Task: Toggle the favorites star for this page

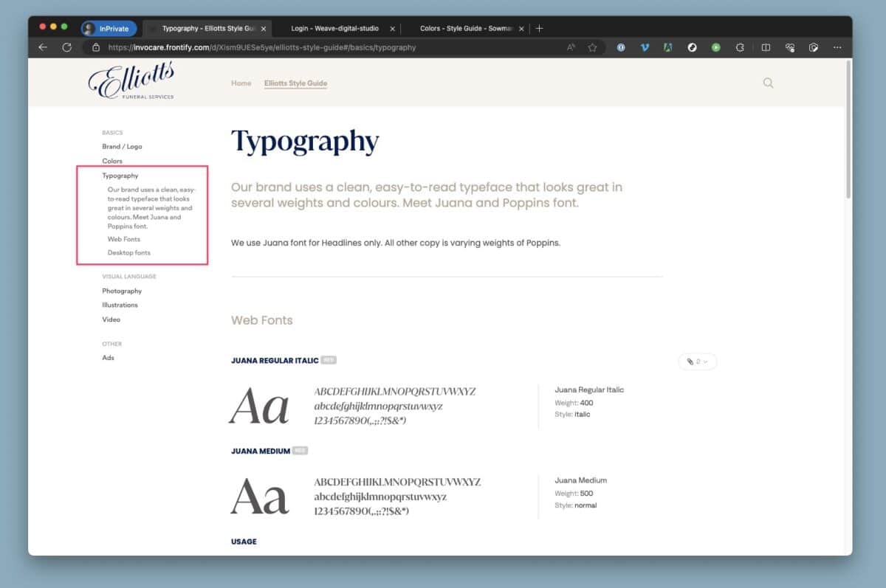Action: click(593, 46)
